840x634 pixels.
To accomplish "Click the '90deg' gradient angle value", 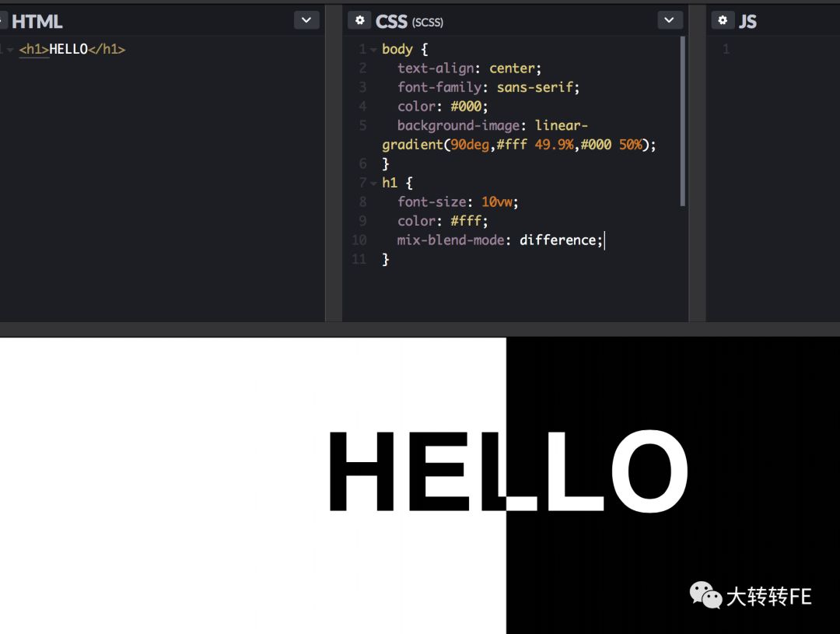I will point(469,145).
